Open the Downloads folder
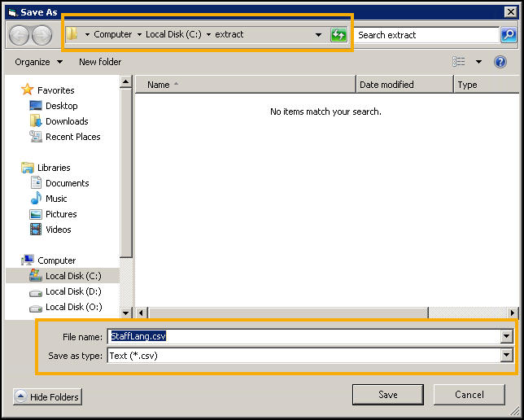 click(66, 121)
